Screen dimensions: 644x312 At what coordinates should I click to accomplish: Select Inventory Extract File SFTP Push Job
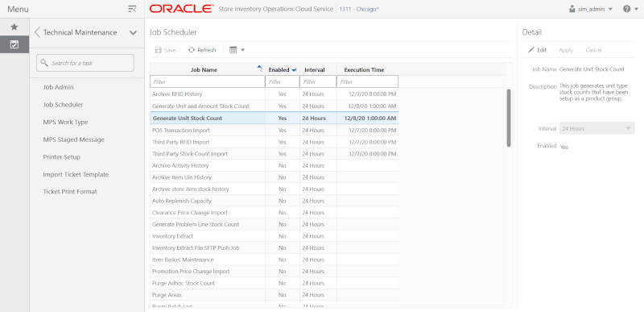[274, 248]
